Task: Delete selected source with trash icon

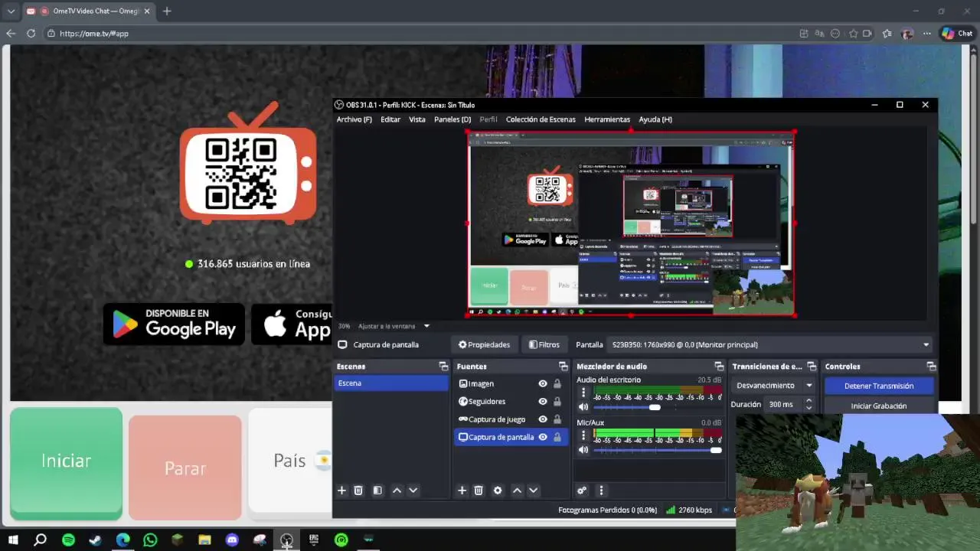Action: (479, 491)
